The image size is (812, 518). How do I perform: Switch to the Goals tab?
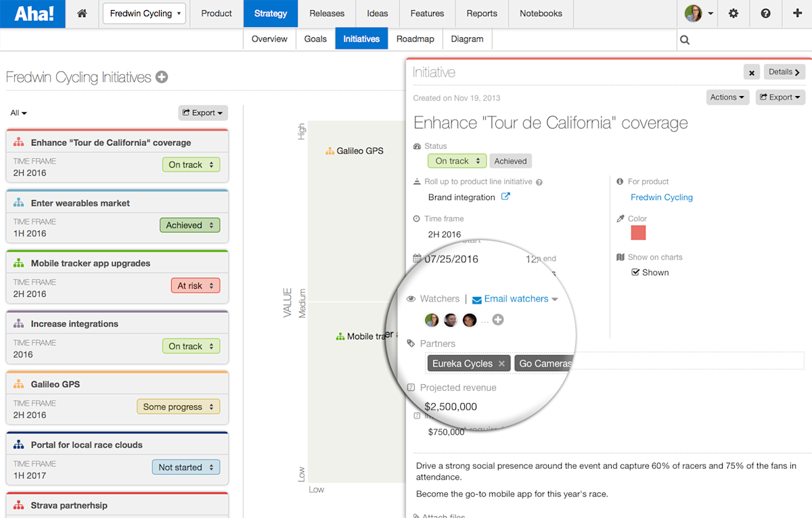coord(315,39)
